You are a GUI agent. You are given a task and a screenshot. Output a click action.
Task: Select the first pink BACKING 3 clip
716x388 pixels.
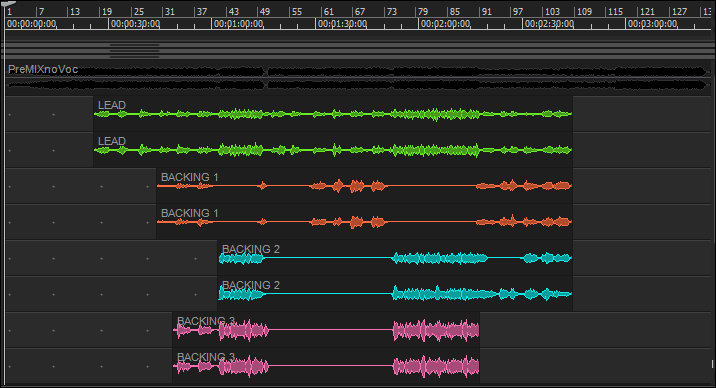[326, 330]
